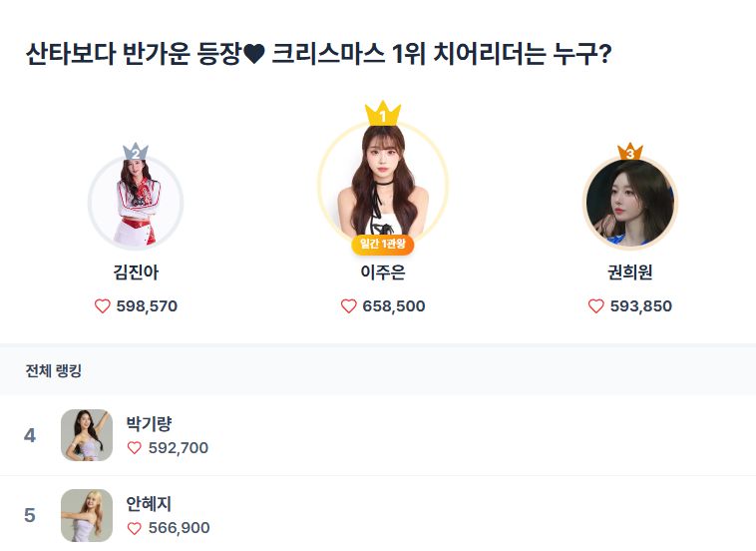Open 박기량's ranking entry name

tap(149, 423)
